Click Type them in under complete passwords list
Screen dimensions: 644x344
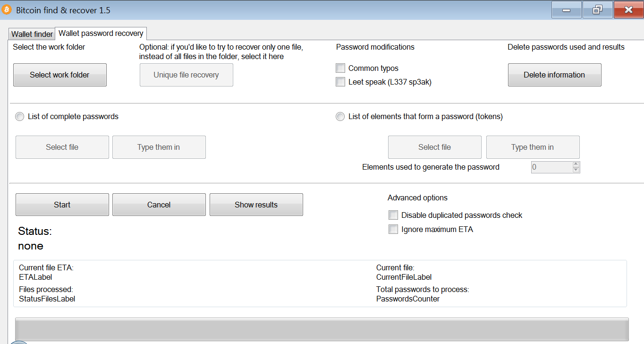coord(159,147)
